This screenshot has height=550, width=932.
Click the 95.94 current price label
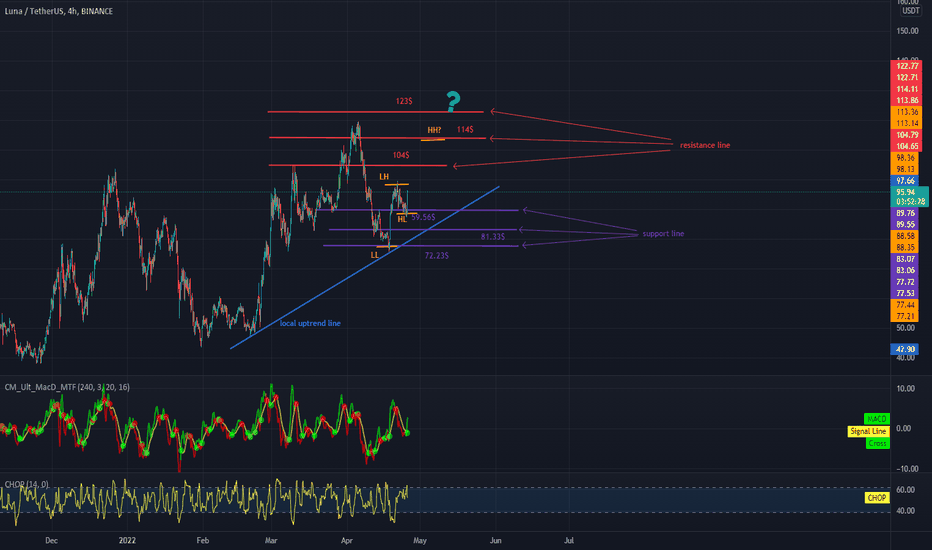click(905, 192)
